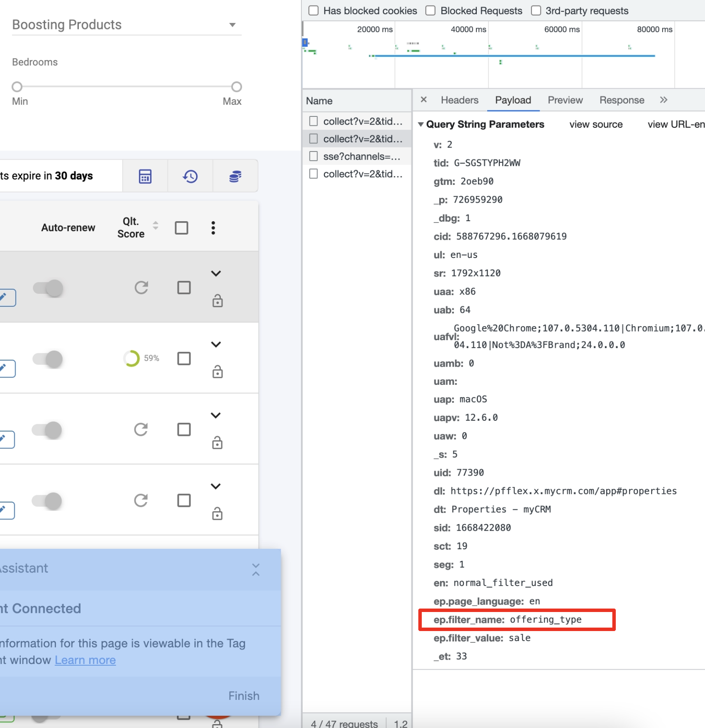Click Learn more link in Tag Assistant

tap(85, 660)
